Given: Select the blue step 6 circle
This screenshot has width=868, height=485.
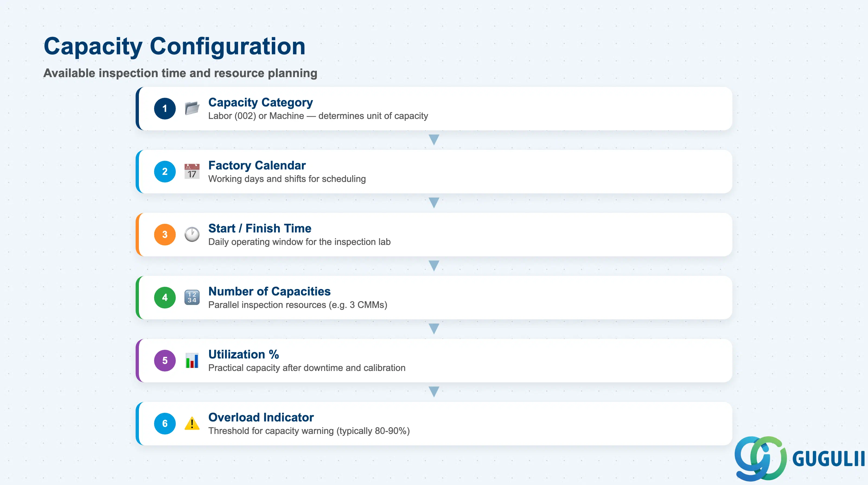Looking at the screenshot, I should click(x=165, y=424).
